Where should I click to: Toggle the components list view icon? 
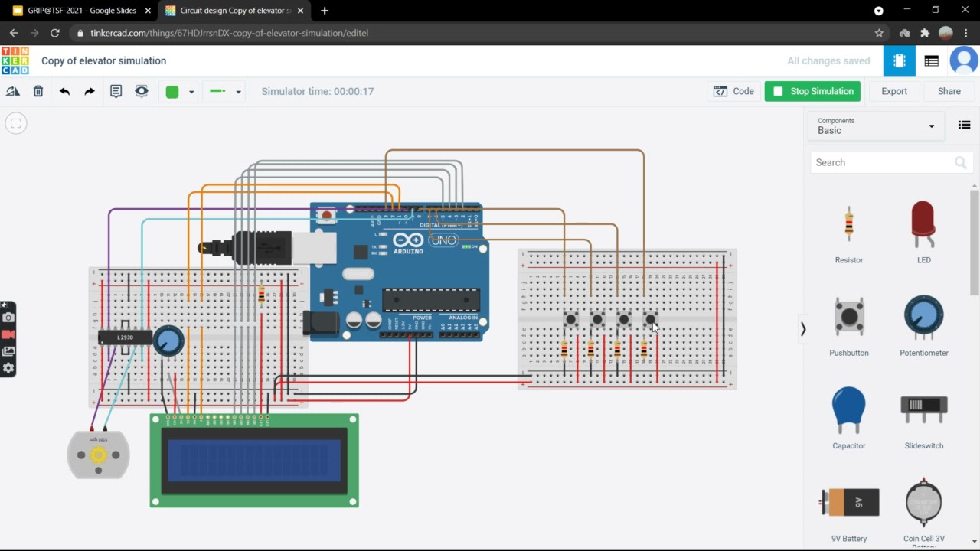(964, 126)
